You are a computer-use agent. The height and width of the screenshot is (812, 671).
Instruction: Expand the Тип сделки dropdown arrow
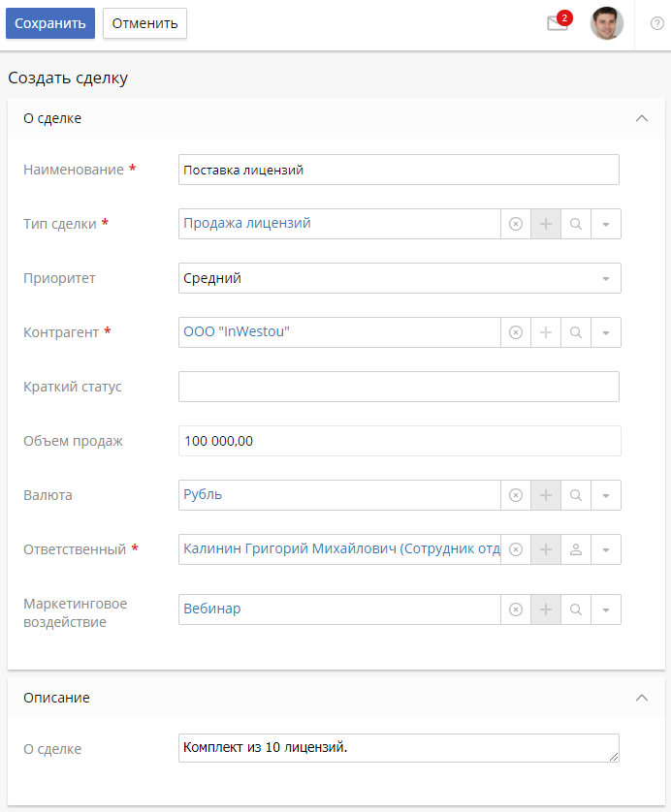(x=606, y=224)
